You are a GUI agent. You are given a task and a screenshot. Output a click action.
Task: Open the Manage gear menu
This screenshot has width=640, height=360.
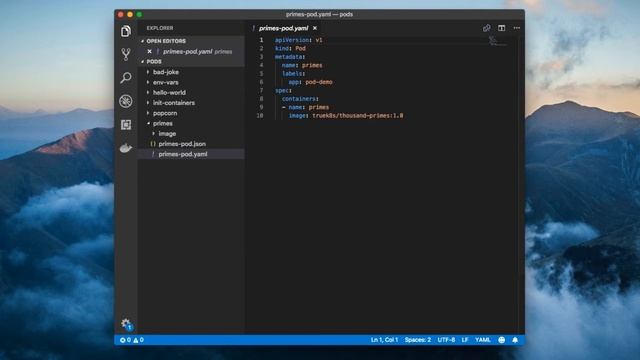(126, 324)
